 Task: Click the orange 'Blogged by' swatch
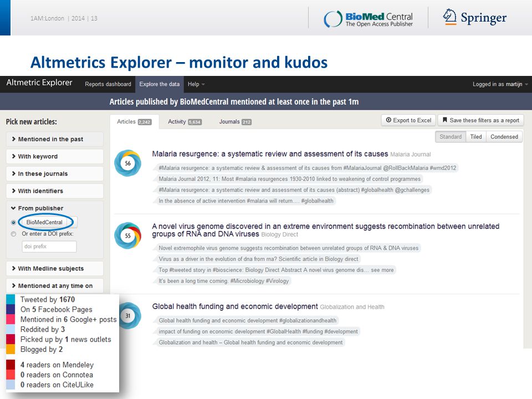point(11,349)
